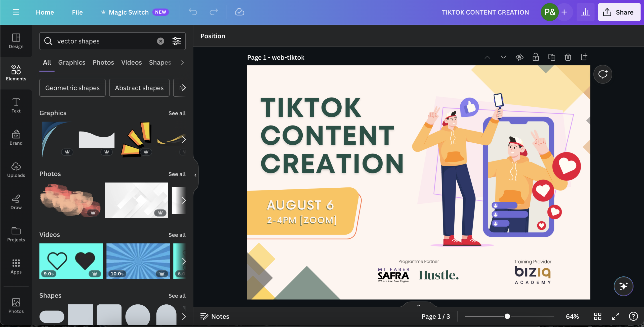Toggle the lock icon on page 1
This screenshot has height=327, width=644.
536,57
